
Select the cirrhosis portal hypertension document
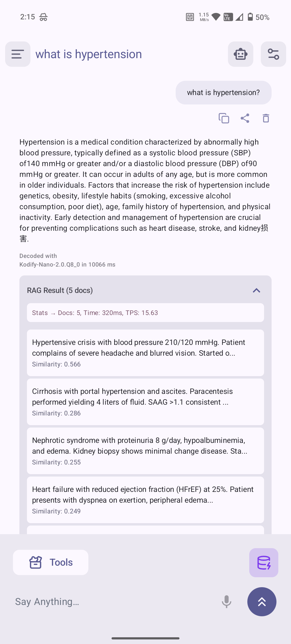145,402
